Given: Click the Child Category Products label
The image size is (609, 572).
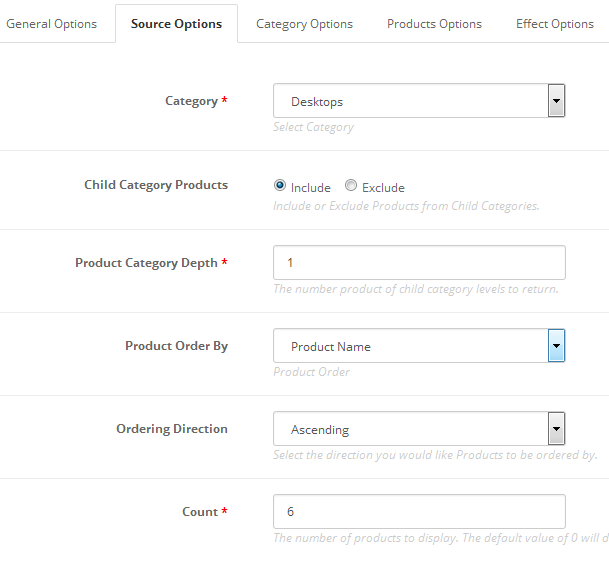Looking at the screenshot, I should point(156,185).
